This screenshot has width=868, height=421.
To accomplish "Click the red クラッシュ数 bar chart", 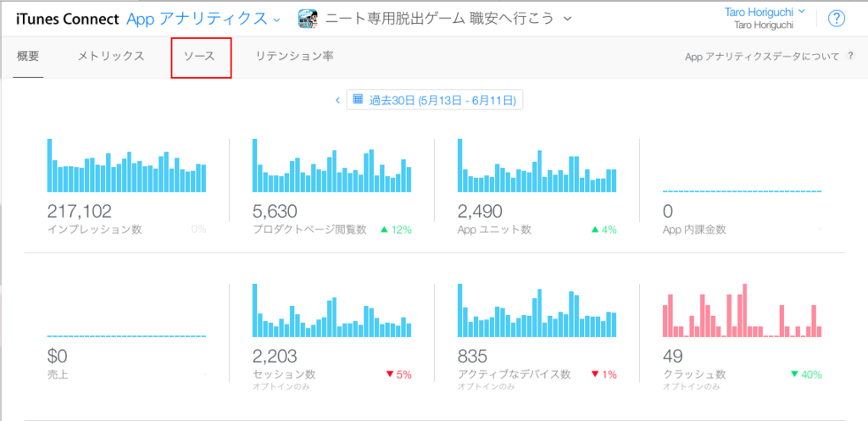I will (x=743, y=310).
